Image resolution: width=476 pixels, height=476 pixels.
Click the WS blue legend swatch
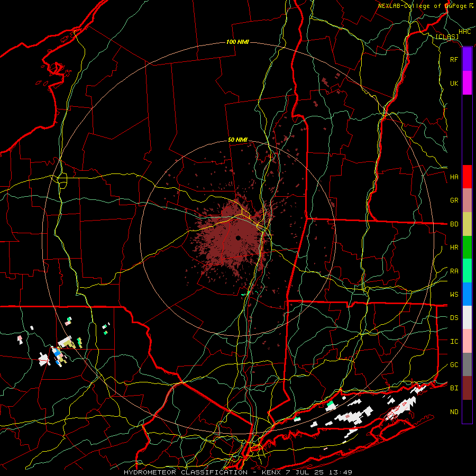pyautogui.click(x=467, y=294)
